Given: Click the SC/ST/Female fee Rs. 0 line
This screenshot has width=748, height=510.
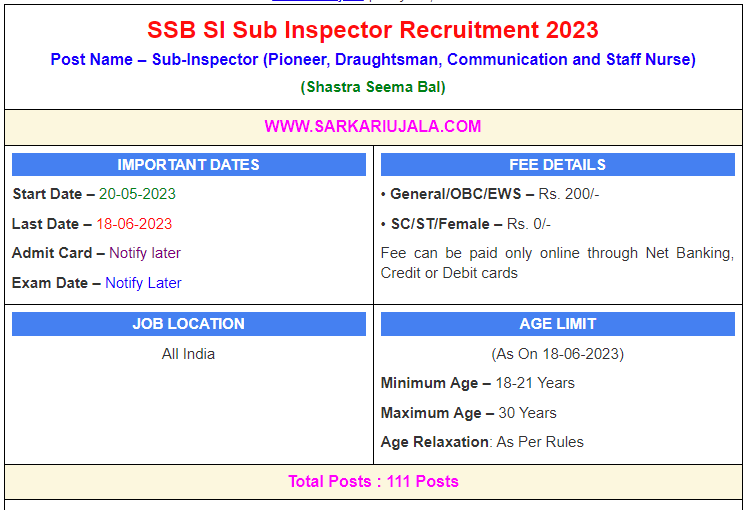Looking at the screenshot, I should [x=466, y=224].
